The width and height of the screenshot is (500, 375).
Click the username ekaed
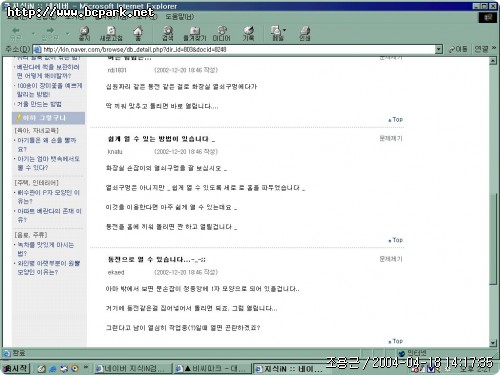(116, 273)
